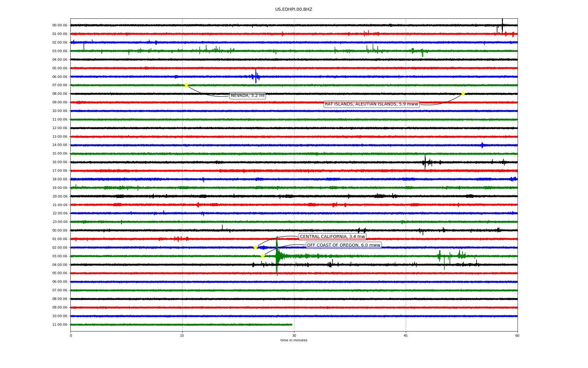Image resolution: width=588 pixels, height=368 pixels.
Task: Click the 15 minute x-axis tick label
Action: click(x=182, y=335)
